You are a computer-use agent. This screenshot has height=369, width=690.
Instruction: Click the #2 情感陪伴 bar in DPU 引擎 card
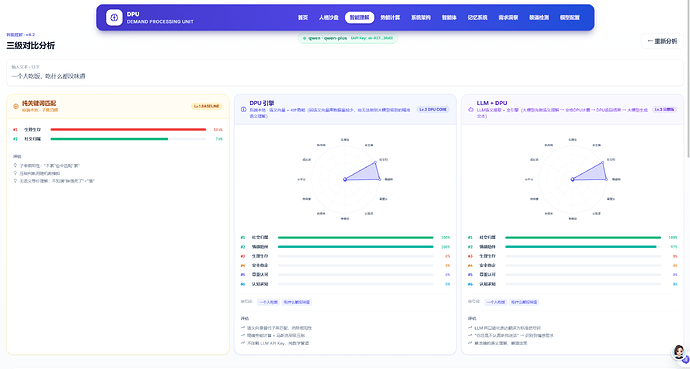tap(356, 247)
